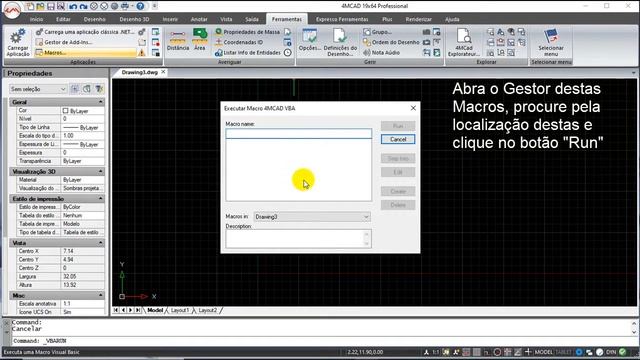Select the Distância measuring tool
Image resolution: width=640 pixels, height=360 pixels.
pos(178,40)
